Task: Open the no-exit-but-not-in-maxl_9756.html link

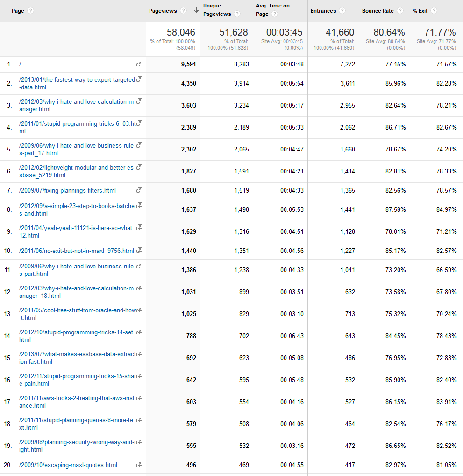Action: click(x=77, y=251)
